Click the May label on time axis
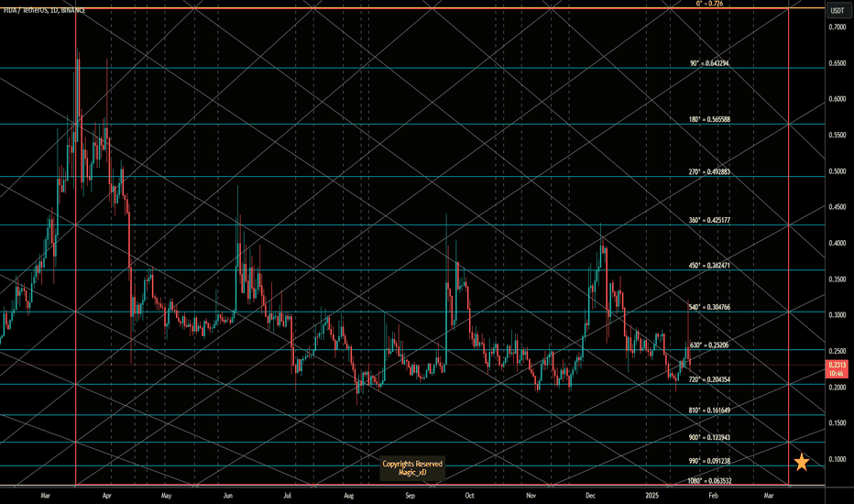This screenshot has height=504, width=854. coord(166,496)
